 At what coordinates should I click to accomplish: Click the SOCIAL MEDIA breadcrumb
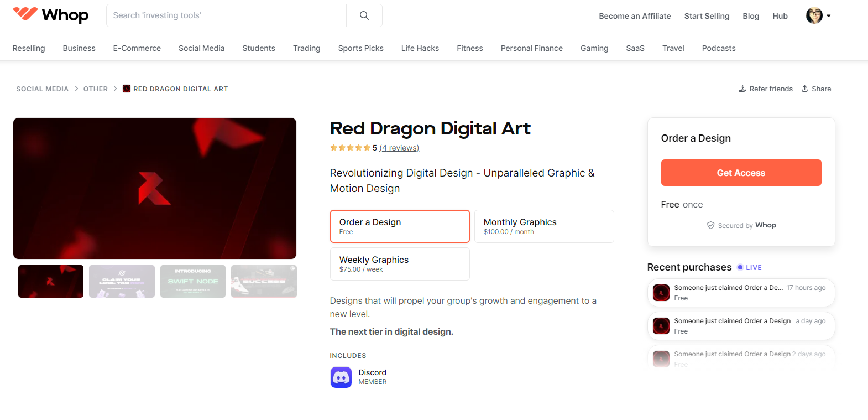click(x=43, y=89)
